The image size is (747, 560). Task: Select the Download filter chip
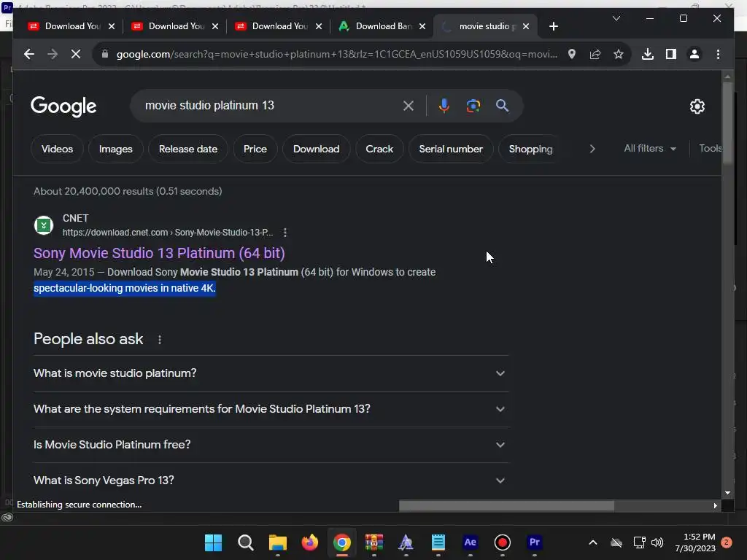coord(317,149)
